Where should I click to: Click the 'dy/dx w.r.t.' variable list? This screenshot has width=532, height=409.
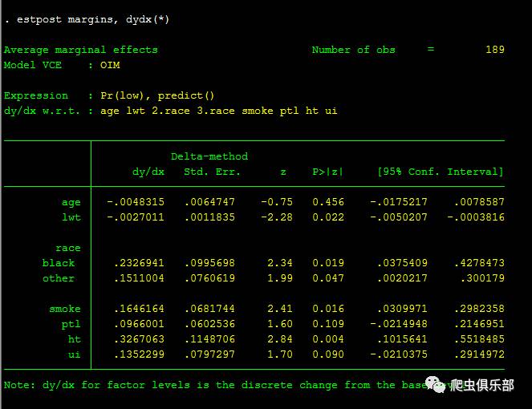[219, 111]
